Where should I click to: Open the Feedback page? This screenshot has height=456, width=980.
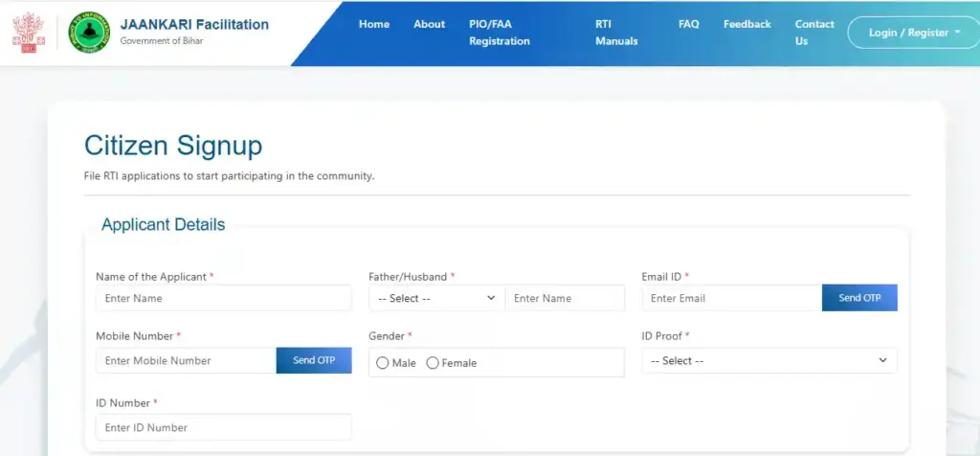pos(746,24)
